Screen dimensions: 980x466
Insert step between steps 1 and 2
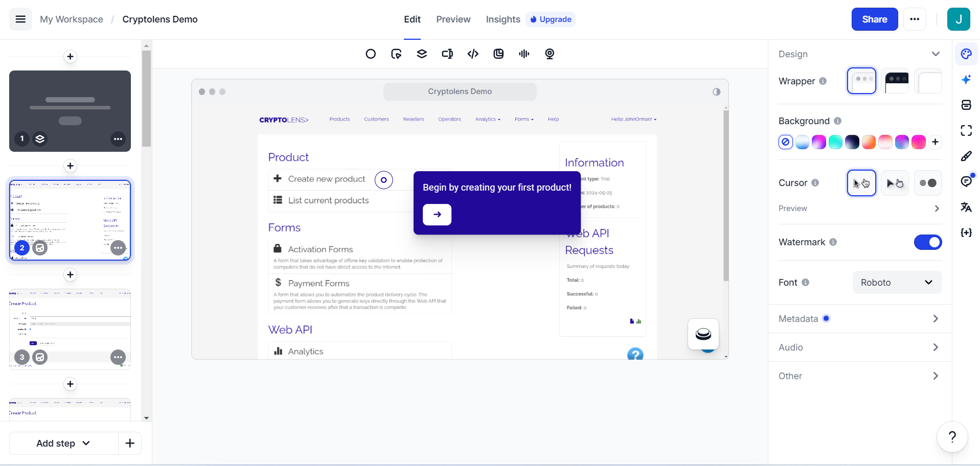[71, 166]
